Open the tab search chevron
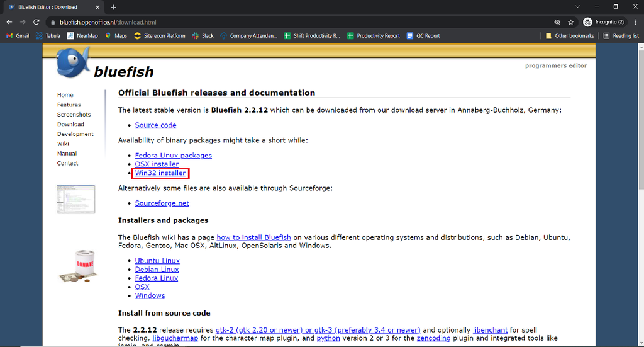644x347 pixels. (577, 6)
